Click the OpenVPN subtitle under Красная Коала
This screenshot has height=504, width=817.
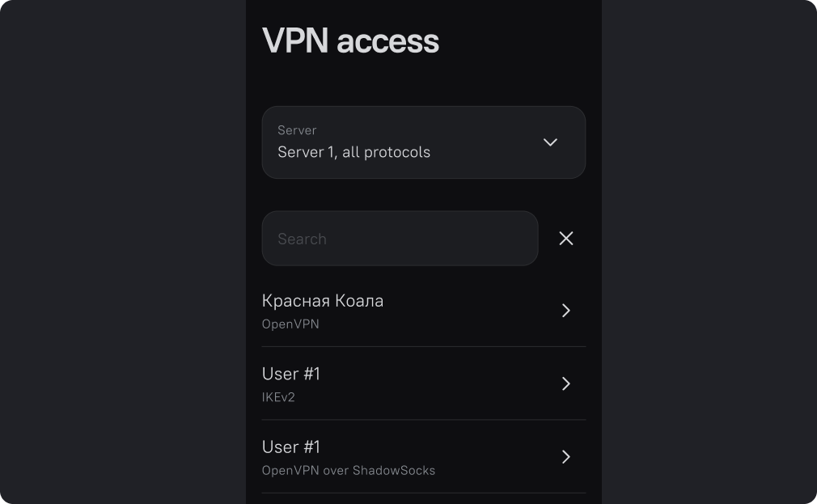tap(290, 324)
